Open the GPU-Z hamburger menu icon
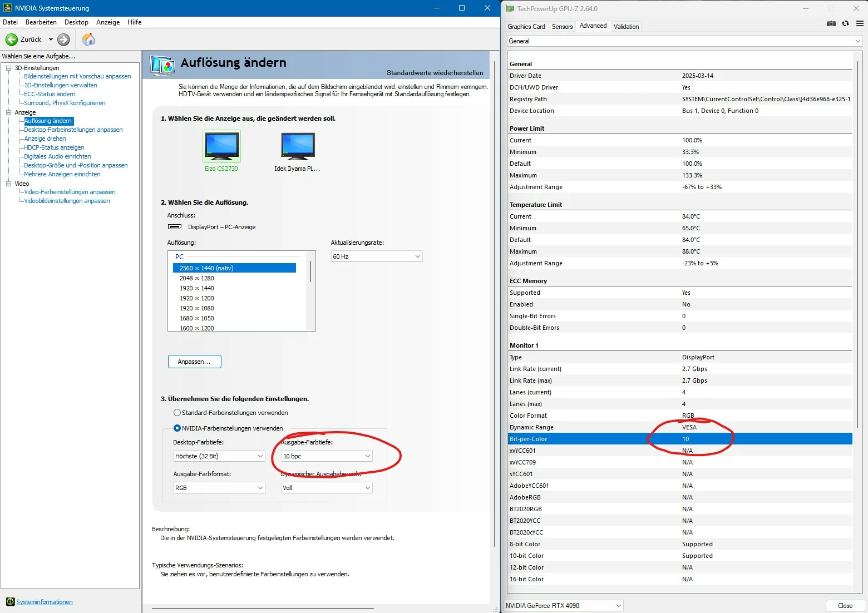The image size is (868, 613). pos(860,23)
